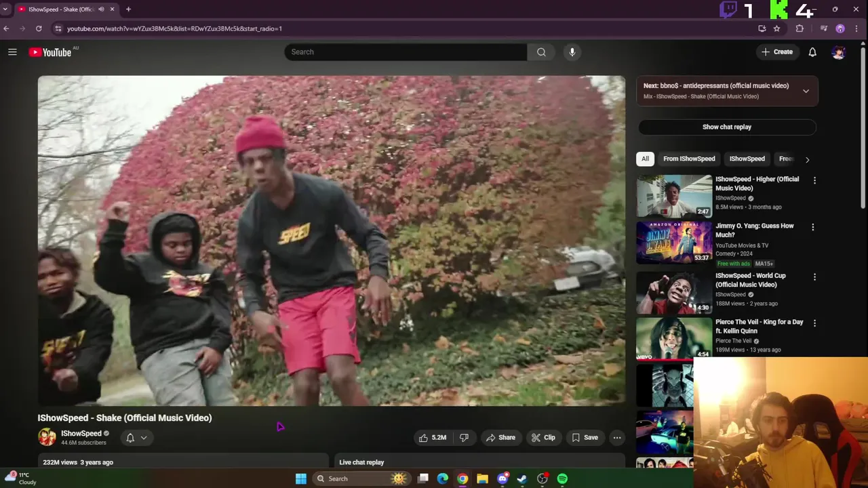Click the Create button
Image resolution: width=868 pixels, height=488 pixels.
pos(777,52)
